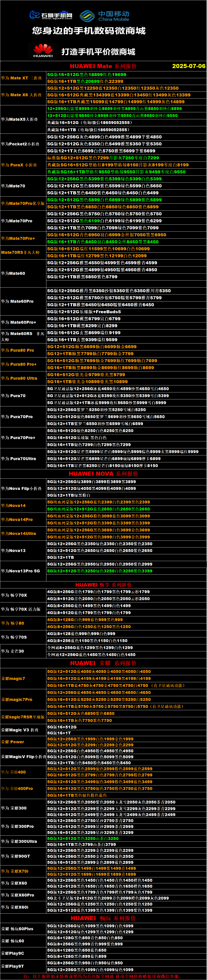The height and width of the screenshot is (980, 207).
Task: Select the 华为Pocket2小折叠 model cell
Action: click(x=23, y=144)
